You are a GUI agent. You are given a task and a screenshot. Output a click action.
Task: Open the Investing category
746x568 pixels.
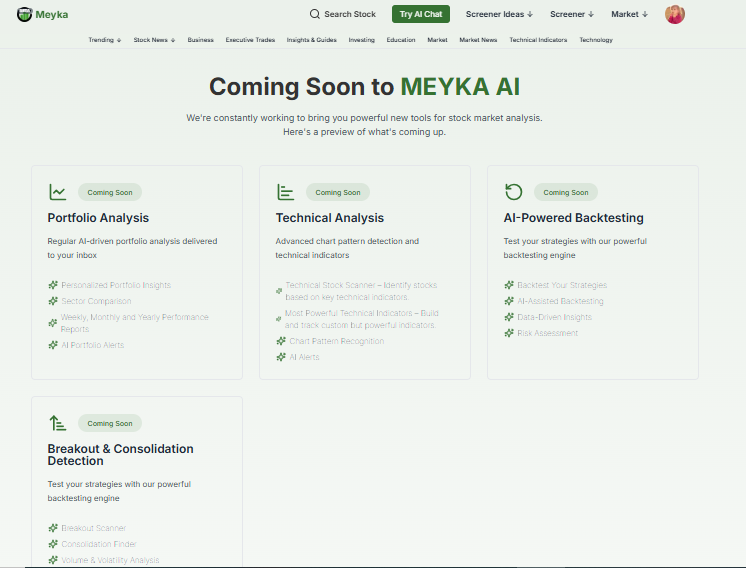(x=362, y=40)
